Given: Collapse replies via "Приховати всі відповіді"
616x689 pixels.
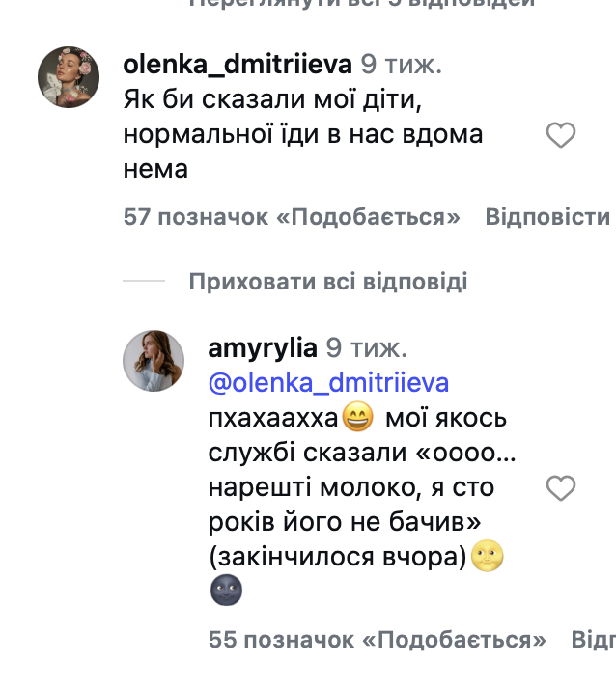Looking at the screenshot, I should [328, 282].
